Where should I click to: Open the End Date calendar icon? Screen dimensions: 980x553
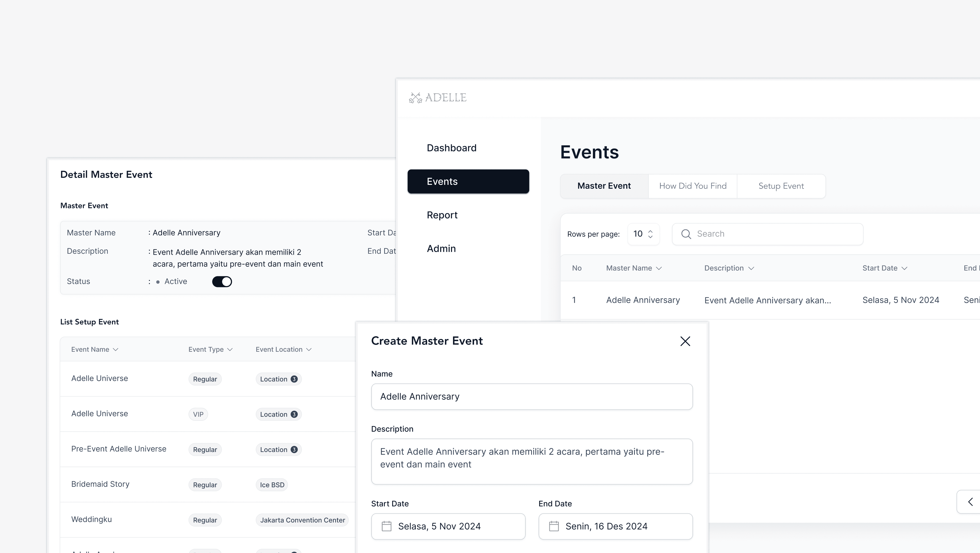554,526
